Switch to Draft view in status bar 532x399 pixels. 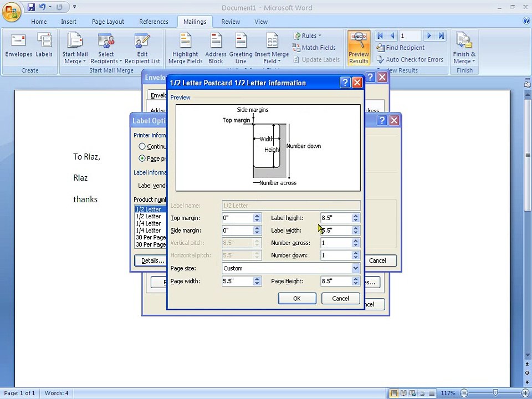(432, 393)
